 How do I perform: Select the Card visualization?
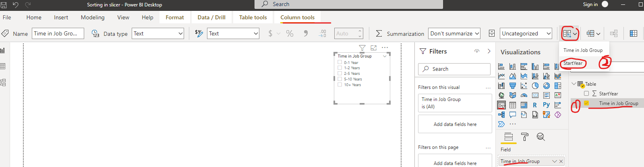535,95
